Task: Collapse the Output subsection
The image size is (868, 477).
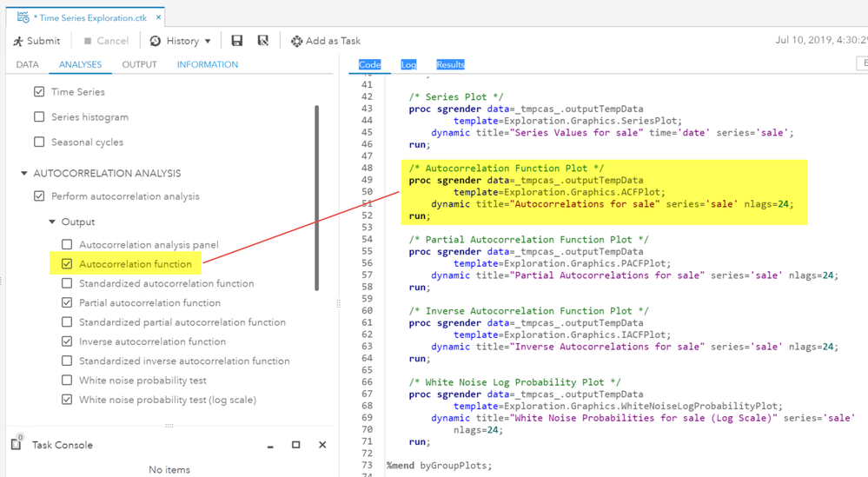Action: click(52, 222)
